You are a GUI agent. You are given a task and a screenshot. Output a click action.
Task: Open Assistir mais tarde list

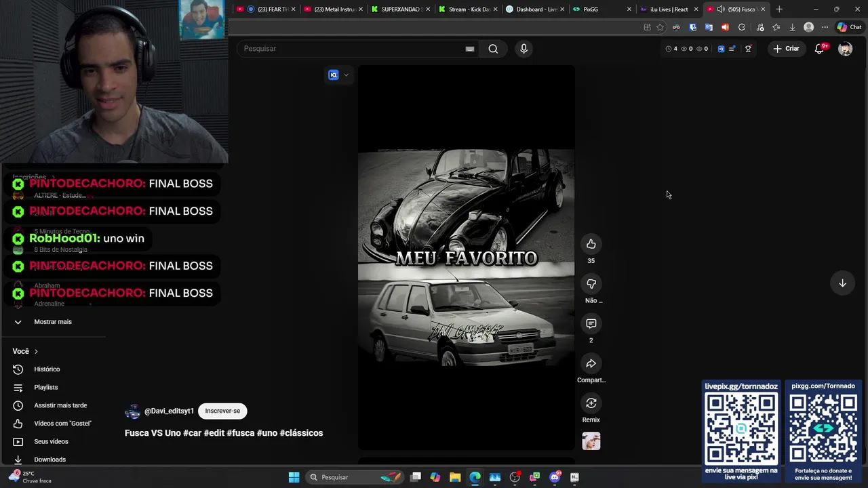coord(60,405)
